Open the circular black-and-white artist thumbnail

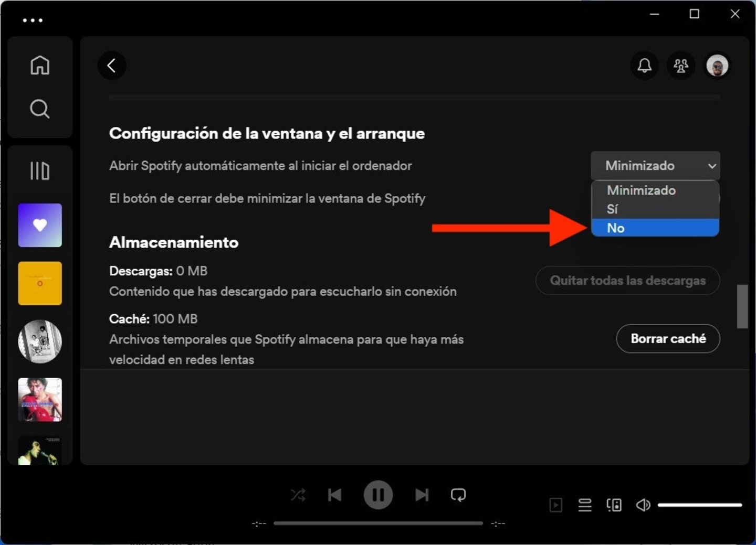40,341
